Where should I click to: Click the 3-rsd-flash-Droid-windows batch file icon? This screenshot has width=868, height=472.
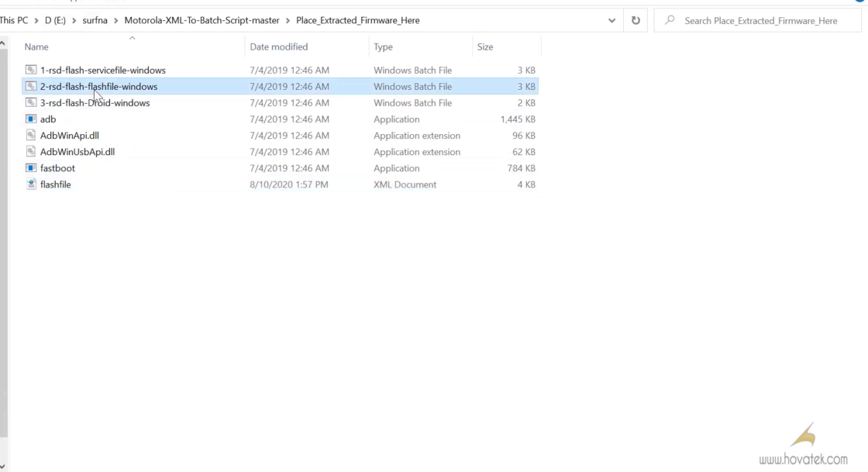(x=31, y=103)
